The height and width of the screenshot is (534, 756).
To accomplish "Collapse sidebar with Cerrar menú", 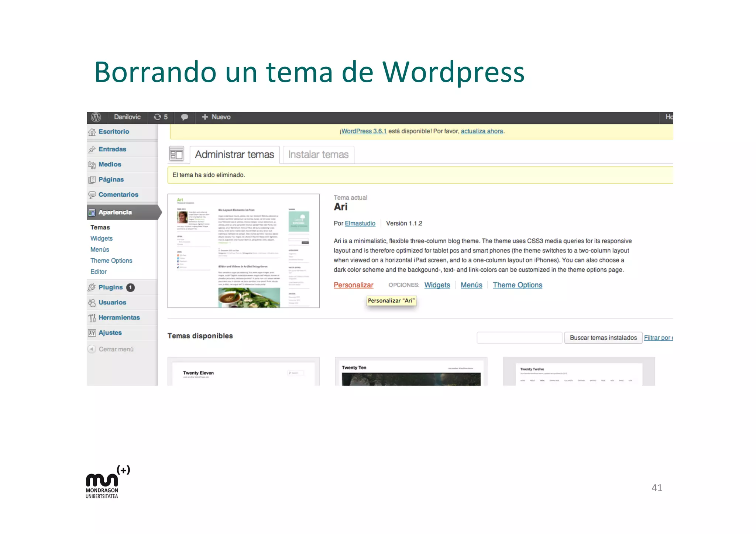I will 116,349.
